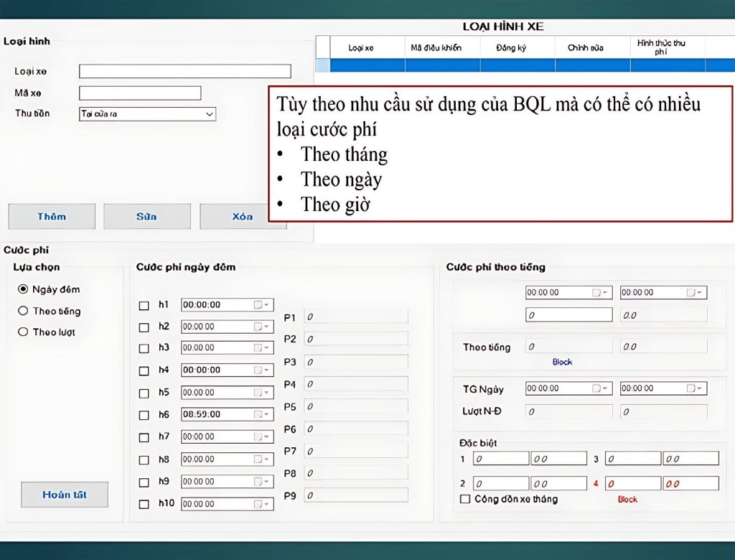
Task: Tick the h6 checkbox
Action: [144, 415]
